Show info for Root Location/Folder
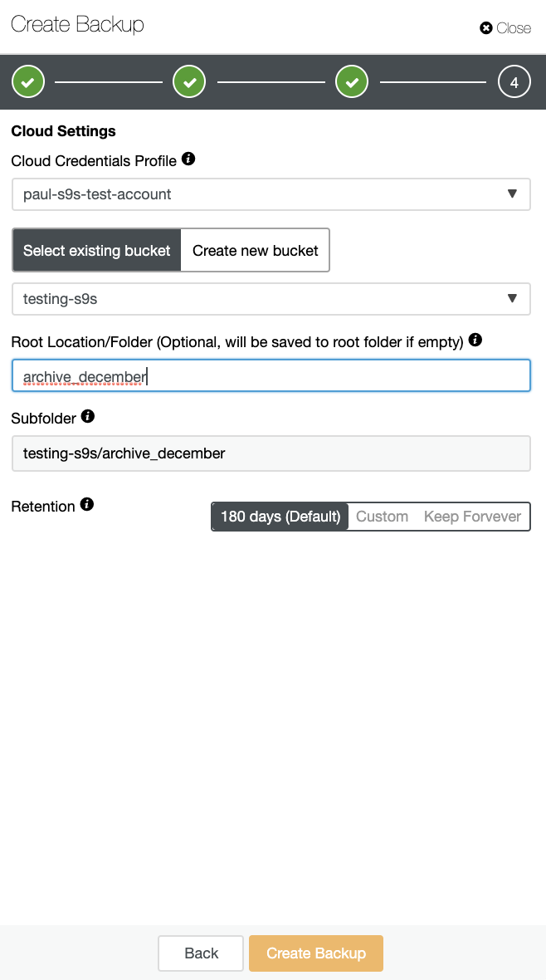This screenshot has height=980, width=546. point(475,340)
